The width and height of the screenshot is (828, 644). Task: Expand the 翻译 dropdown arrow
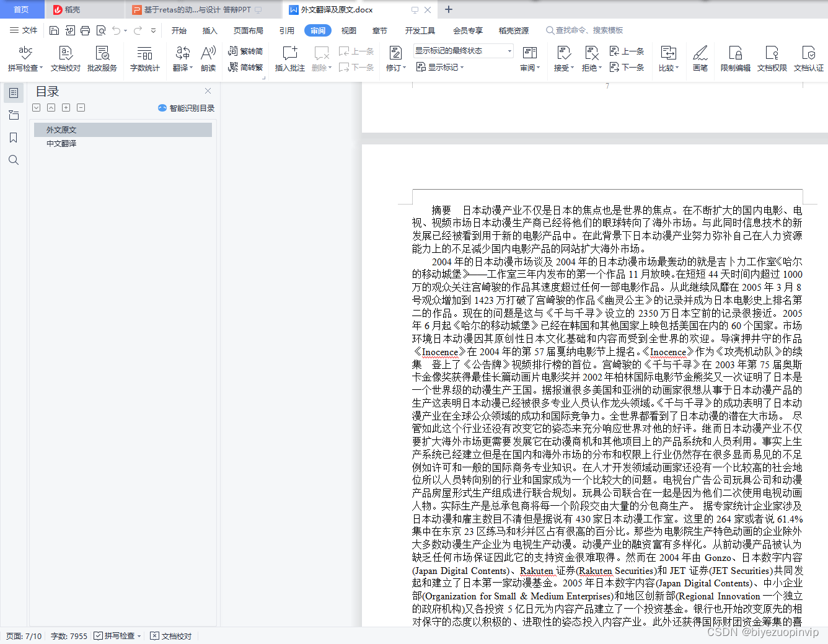coord(192,68)
